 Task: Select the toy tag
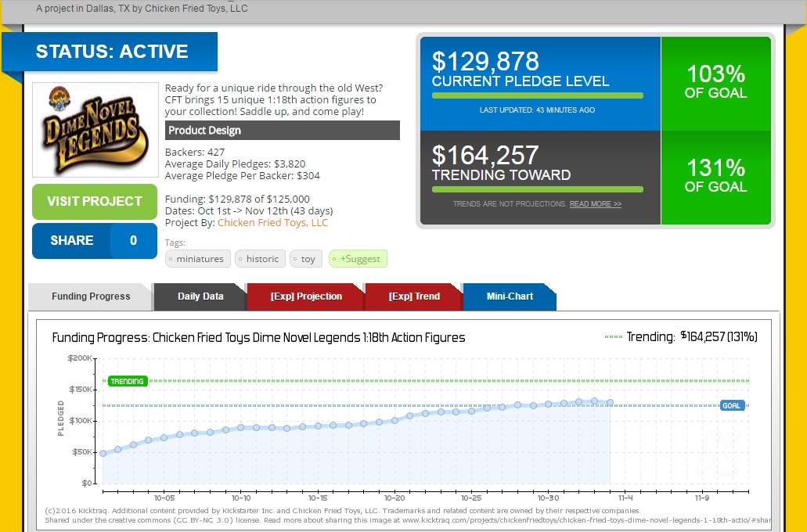(306, 259)
